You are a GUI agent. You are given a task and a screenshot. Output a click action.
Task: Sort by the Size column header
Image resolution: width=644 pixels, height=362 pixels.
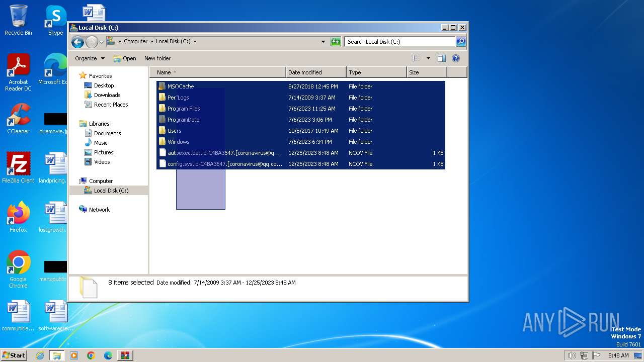point(427,72)
